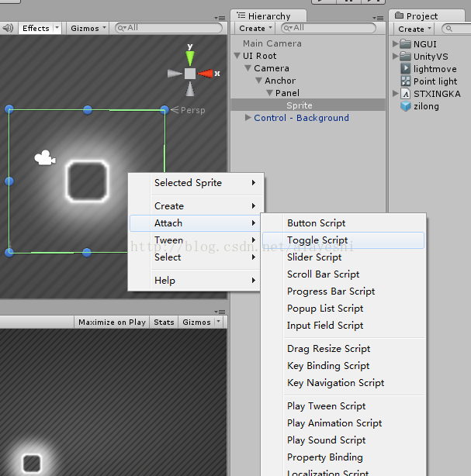Choose Slider Script from Attach submenu
The width and height of the screenshot is (471, 476).
coord(344,257)
